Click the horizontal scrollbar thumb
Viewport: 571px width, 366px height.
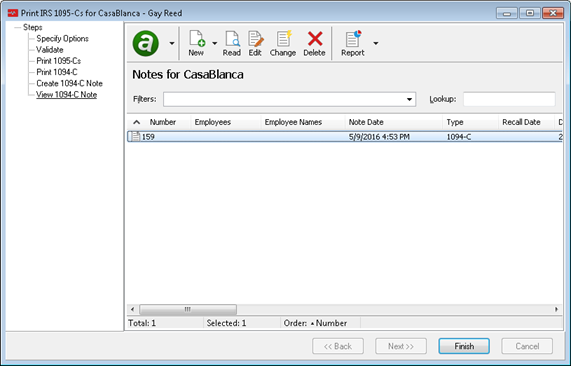click(188, 309)
